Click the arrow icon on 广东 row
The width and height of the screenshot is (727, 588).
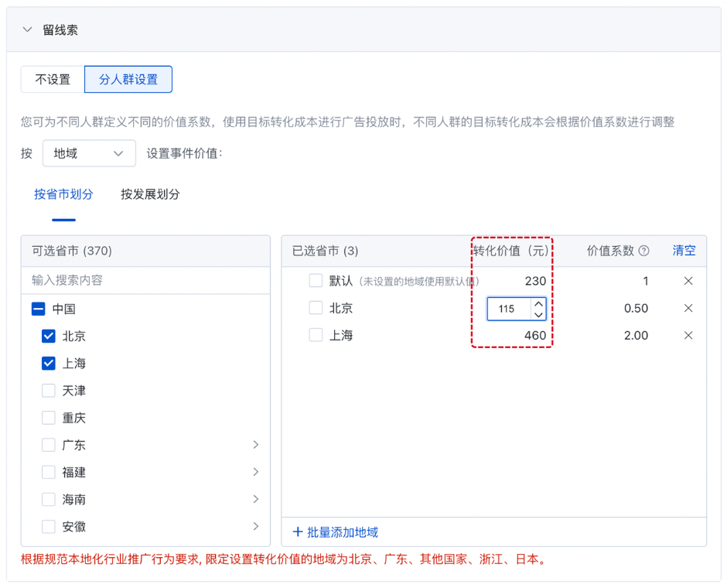pos(255,445)
